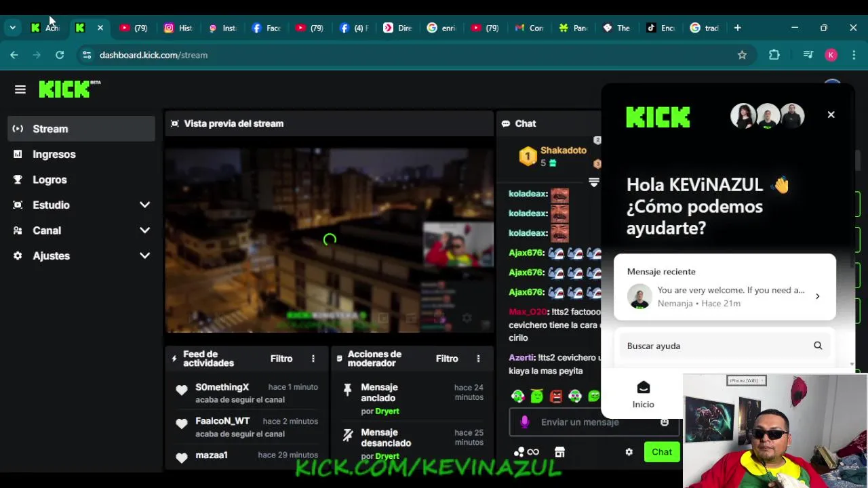Focus the Enviar un mensaje field
Viewport: 868px width, 488px height.
[x=594, y=422]
